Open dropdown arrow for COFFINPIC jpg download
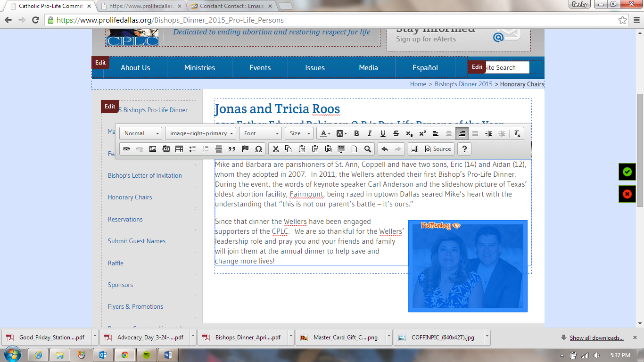644x362 pixels. [487, 337]
